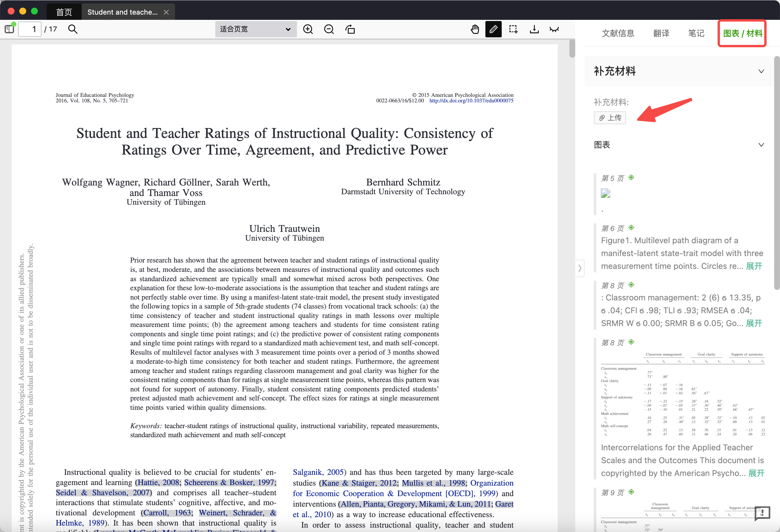Open the Mullis et al., 1998 citation
This screenshot has width=780, height=532.
pos(433,483)
